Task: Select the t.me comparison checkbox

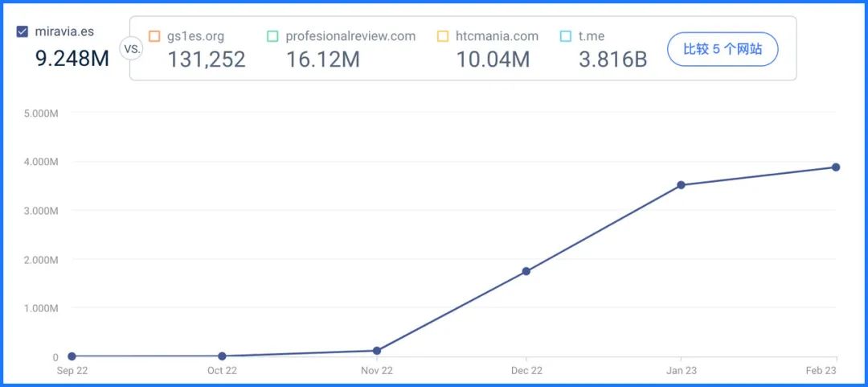Action: 566,36
